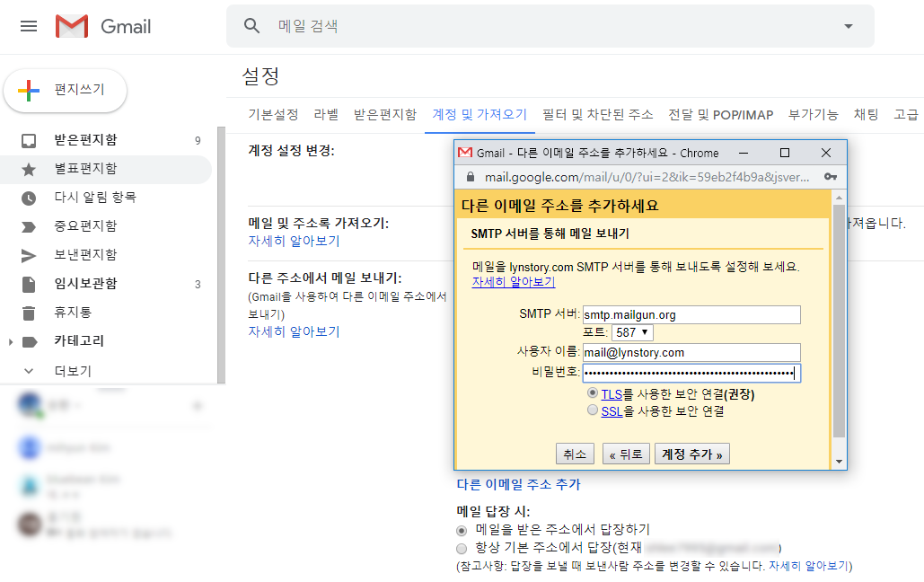Click popup scrollbar up arrow
The image size is (924, 582).
(x=839, y=198)
